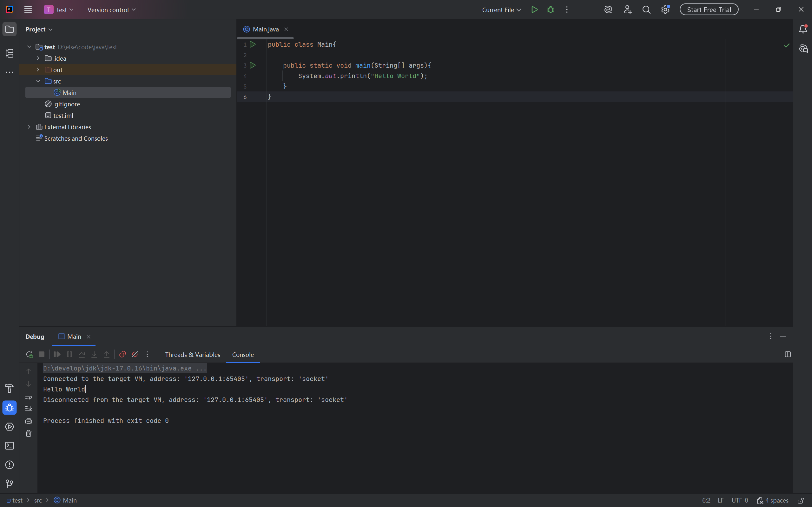
Task: Open Problems tool window icon
Action: [10, 465]
